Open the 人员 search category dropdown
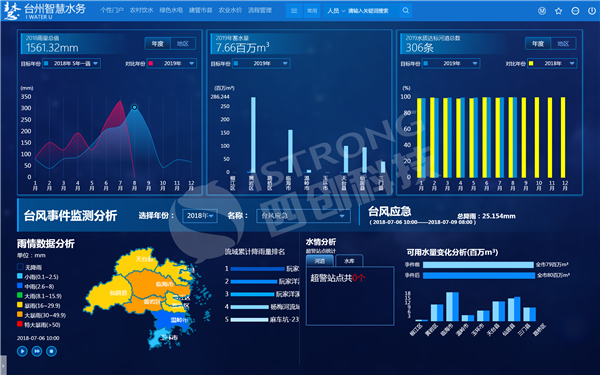Image resolution: width=600 pixels, height=375 pixels. [336, 11]
